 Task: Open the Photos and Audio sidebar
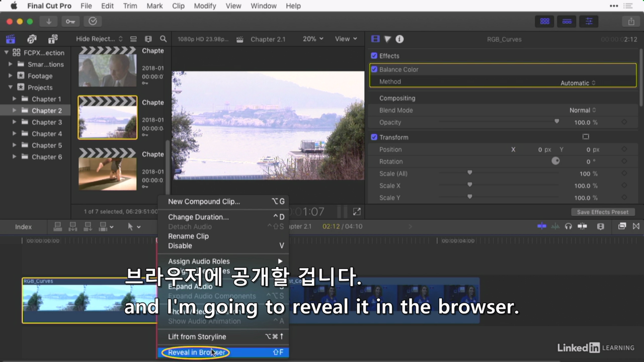point(32,39)
